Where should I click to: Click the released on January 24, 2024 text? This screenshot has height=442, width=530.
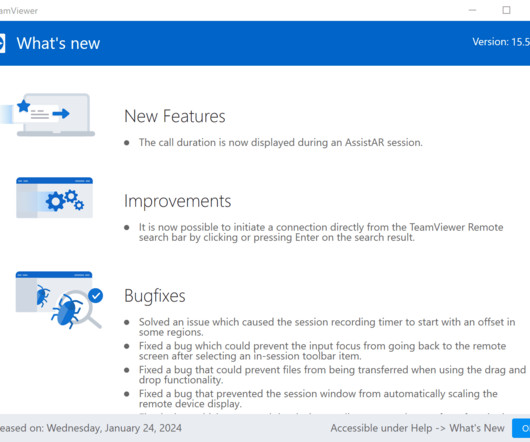91,428
